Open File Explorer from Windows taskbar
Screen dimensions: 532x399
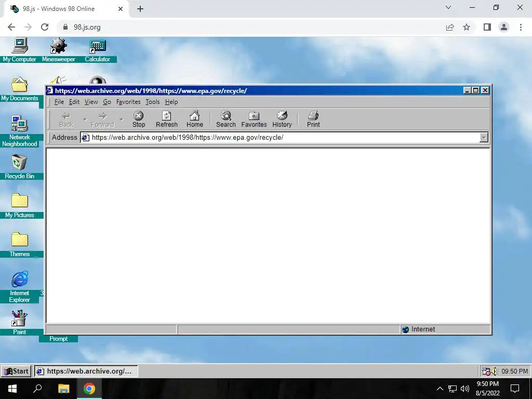point(63,389)
